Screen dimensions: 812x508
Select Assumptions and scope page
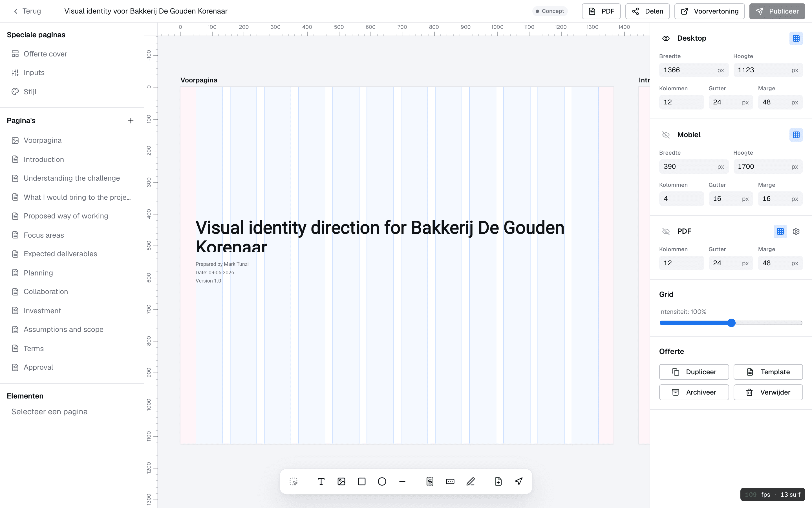coord(72,329)
